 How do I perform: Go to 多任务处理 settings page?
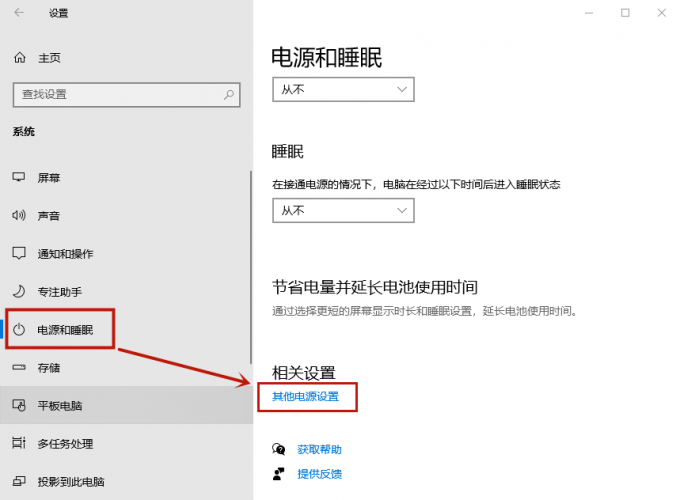(127, 443)
